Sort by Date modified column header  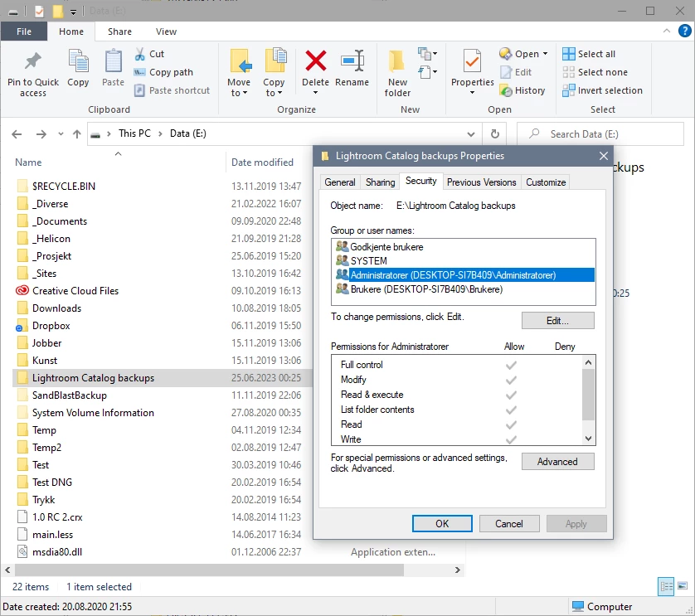pos(262,162)
